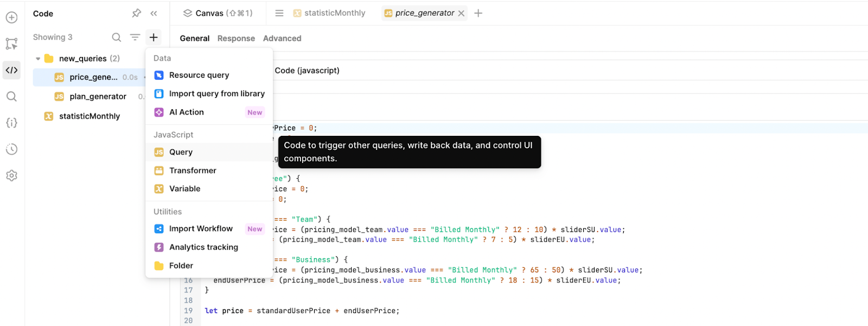Click the closing brace on line 17
Image resolution: width=868 pixels, height=326 pixels.
(207, 291)
